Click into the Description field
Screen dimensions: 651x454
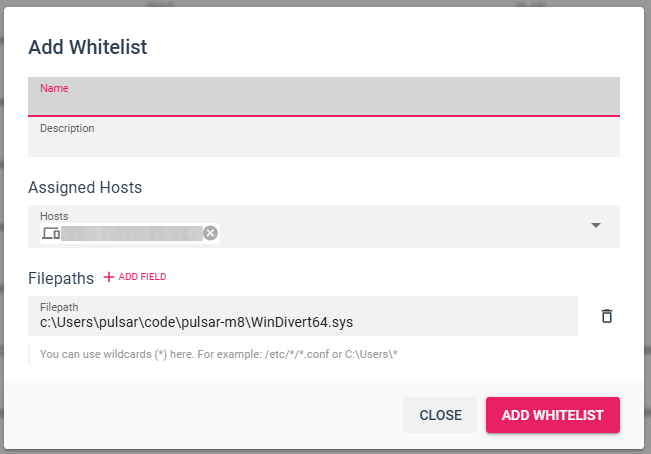tap(324, 144)
